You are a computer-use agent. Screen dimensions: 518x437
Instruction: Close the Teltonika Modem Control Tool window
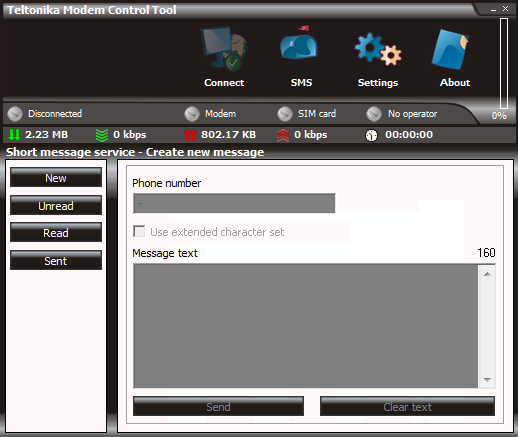point(506,9)
